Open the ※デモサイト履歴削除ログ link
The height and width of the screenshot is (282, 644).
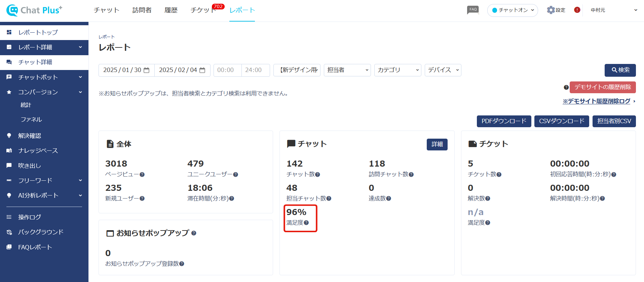coord(596,101)
